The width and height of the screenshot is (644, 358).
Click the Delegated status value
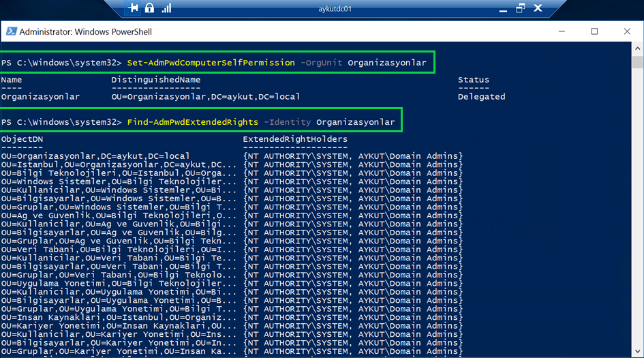(481, 97)
